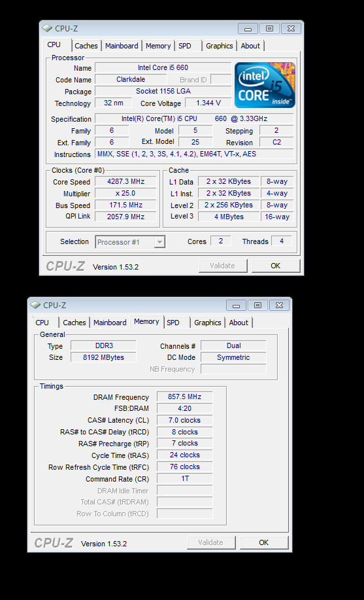
Task: Click the Level 3 16-way associativity value
Action: [x=277, y=217]
